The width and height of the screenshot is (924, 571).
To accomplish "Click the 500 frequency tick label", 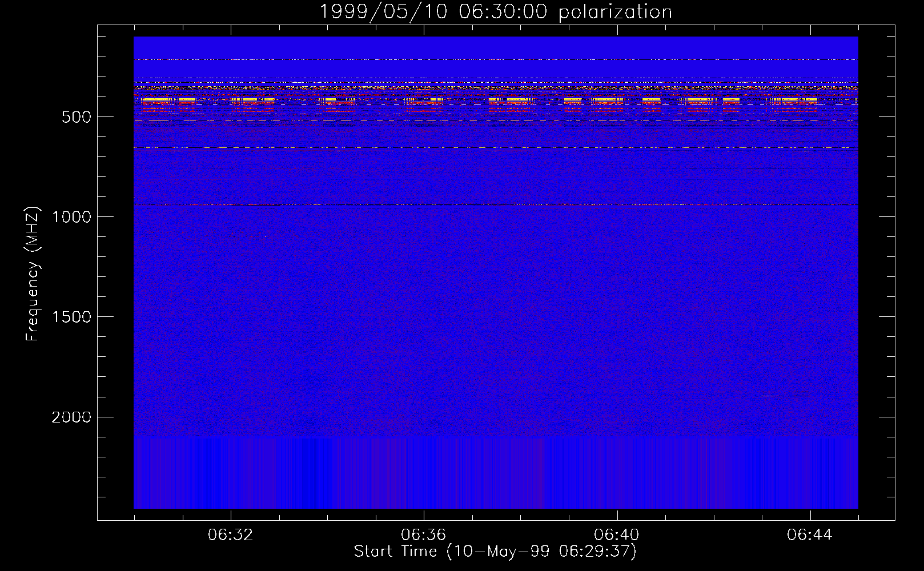I will 76,117.
